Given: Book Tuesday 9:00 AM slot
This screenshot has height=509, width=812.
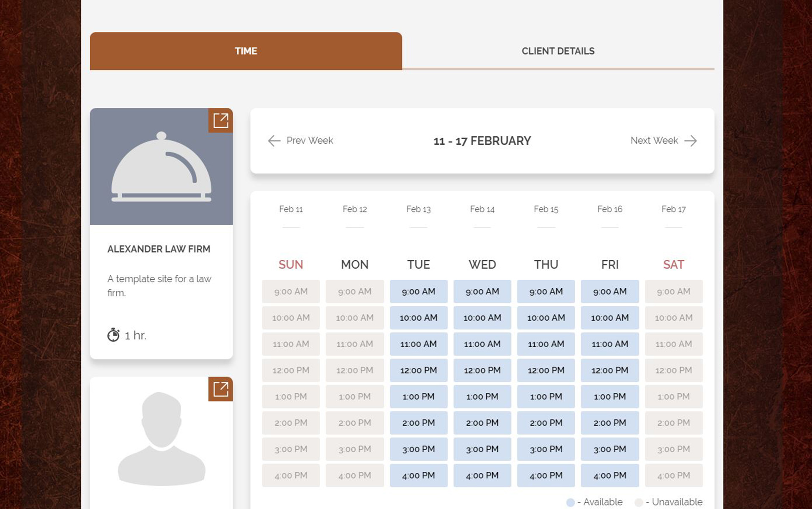Looking at the screenshot, I should tap(419, 292).
